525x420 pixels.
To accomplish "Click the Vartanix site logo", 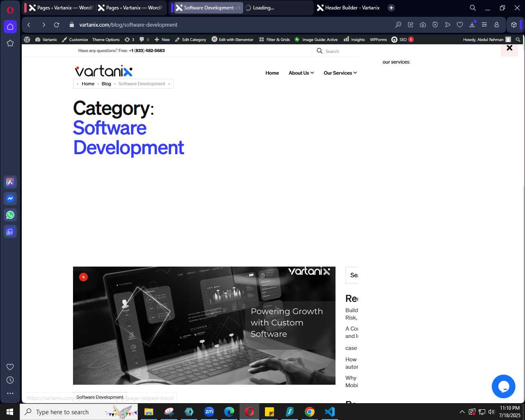I will [x=103, y=71].
